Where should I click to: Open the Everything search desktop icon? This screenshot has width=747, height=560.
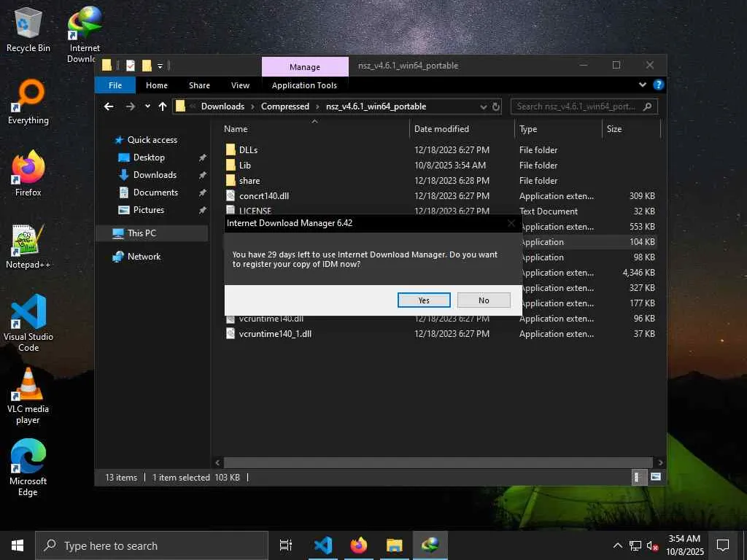pos(28,102)
